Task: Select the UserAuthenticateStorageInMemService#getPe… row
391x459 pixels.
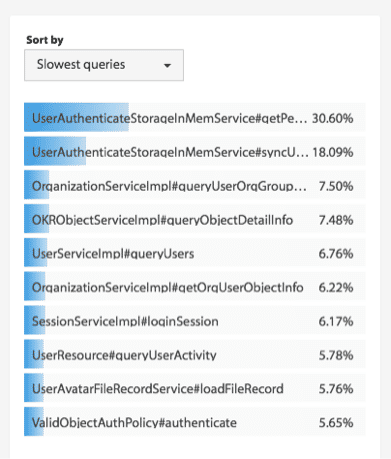Action: 195,117
